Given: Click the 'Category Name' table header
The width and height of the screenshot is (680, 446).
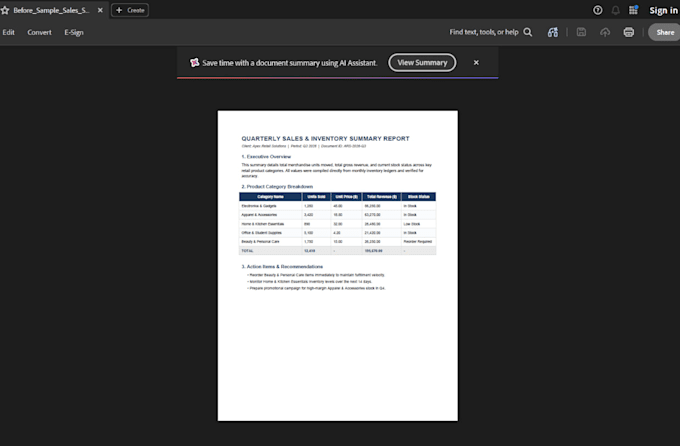Looking at the screenshot, I should pos(270,197).
